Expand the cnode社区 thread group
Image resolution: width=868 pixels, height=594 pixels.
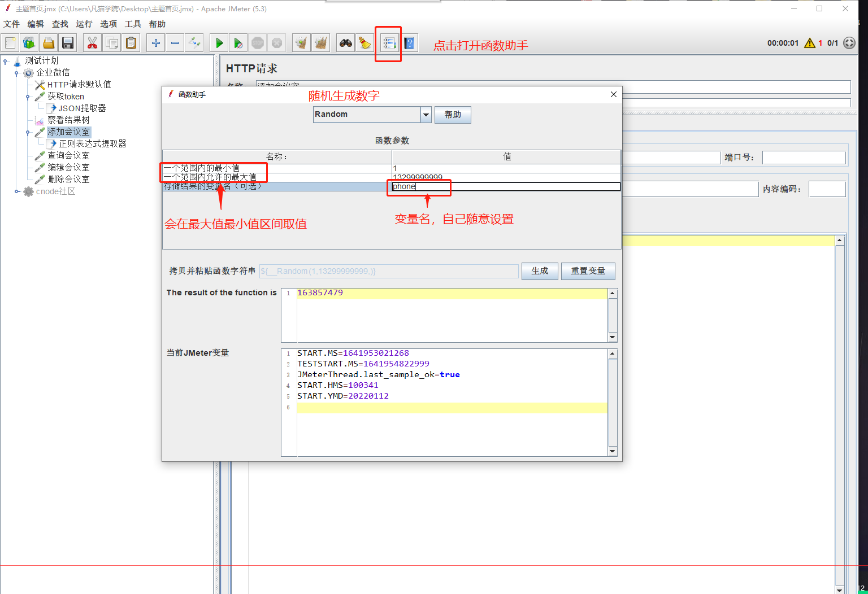pyautogui.click(x=16, y=191)
